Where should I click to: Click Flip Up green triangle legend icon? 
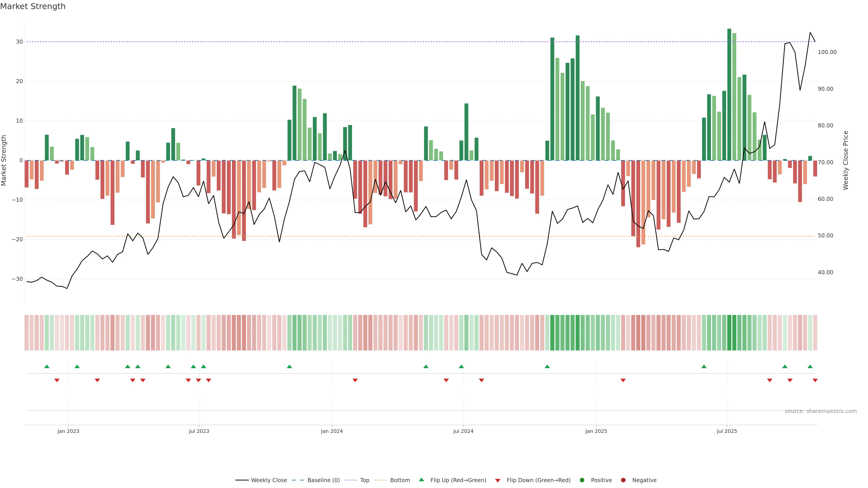pyautogui.click(x=421, y=480)
